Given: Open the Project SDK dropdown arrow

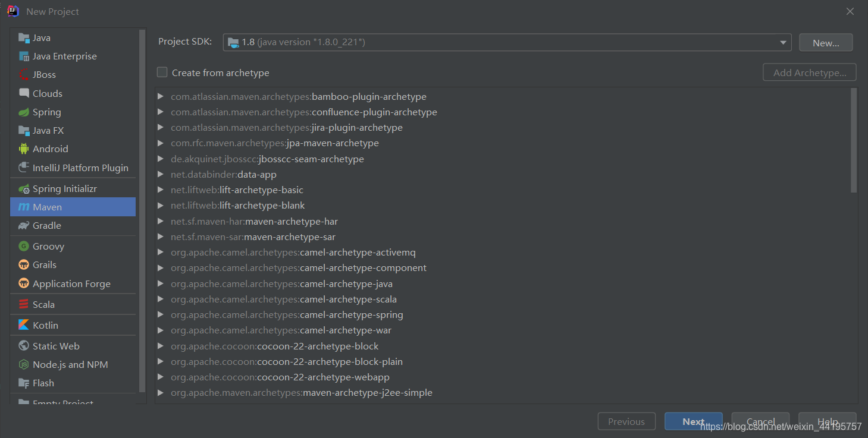Looking at the screenshot, I should (783, 42).
